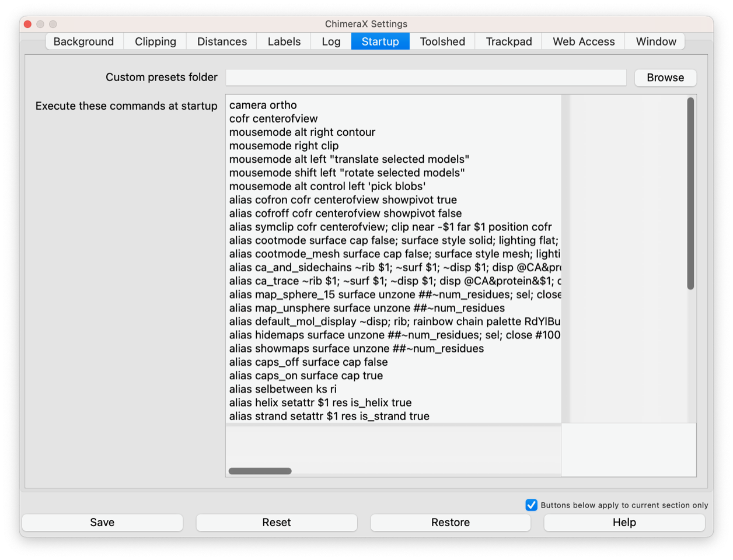
Task: Open the Trackpad settings tab
Action: (509, 41)
